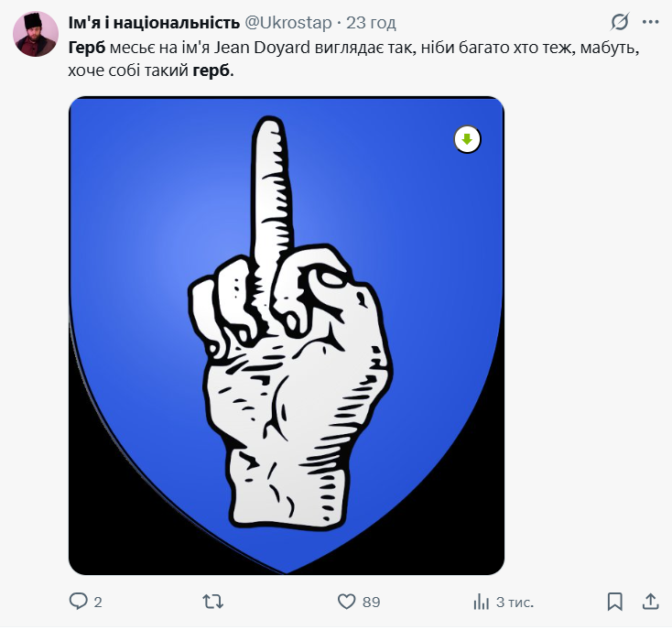The height and width of the screenshot is (630, 672).
Task: Click the reply speech bubble icon
Action: tap(79, 602)
